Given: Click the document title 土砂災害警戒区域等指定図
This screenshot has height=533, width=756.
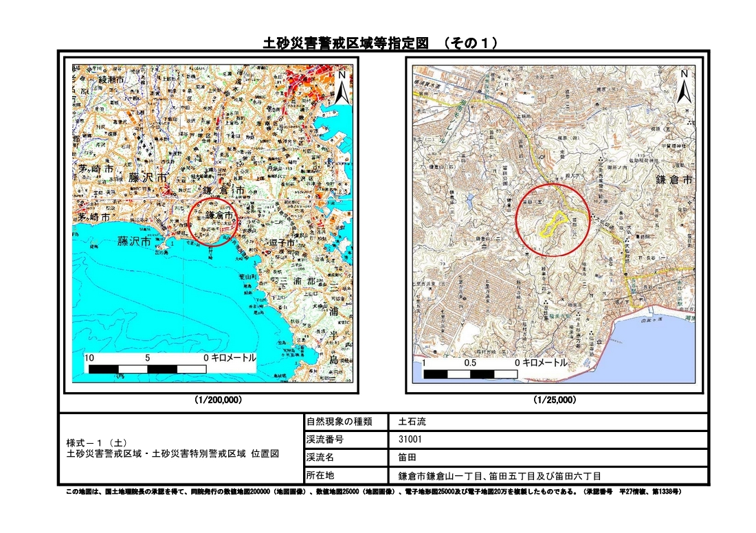Looking at the screenshot, I should (x=348, y=43).
